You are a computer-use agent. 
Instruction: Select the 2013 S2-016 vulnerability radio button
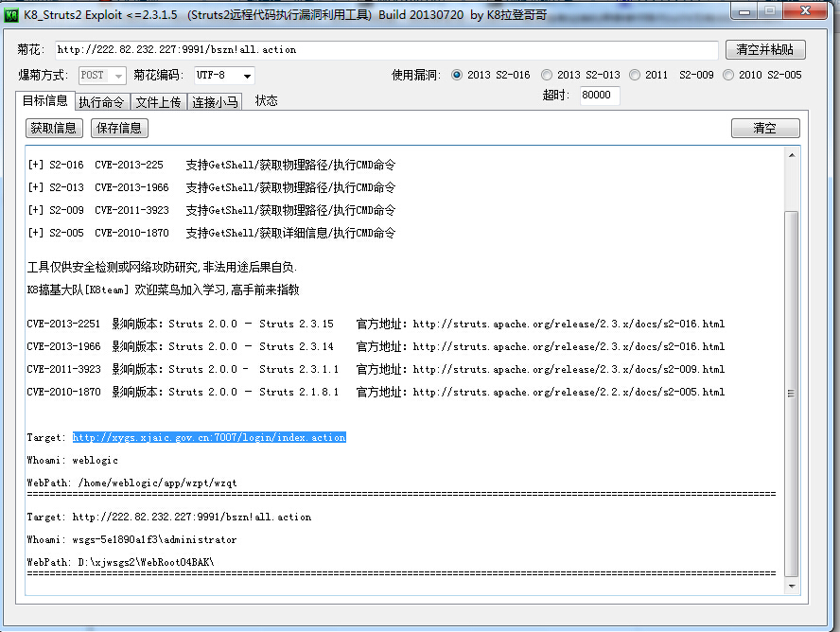pyautogui.click(x=457, y=75)
